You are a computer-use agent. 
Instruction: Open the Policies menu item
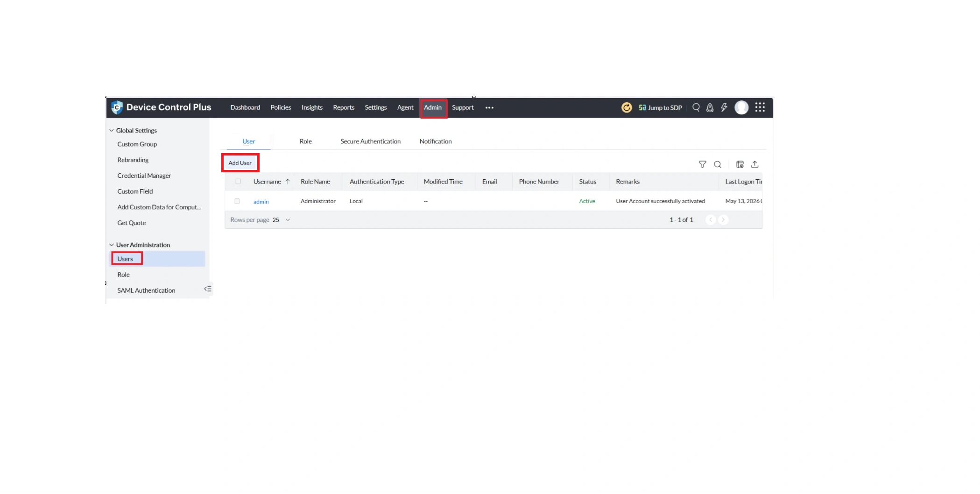coord(281,108)
